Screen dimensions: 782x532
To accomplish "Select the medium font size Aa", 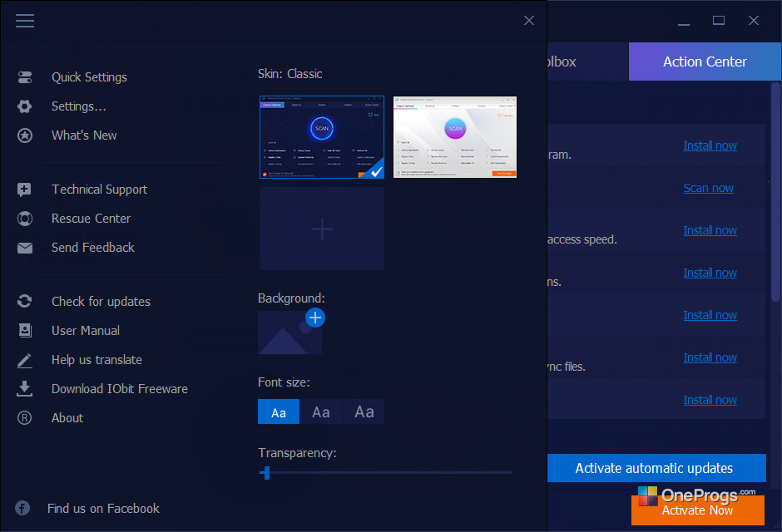I will pyautogui.click(x=320, y=411).
